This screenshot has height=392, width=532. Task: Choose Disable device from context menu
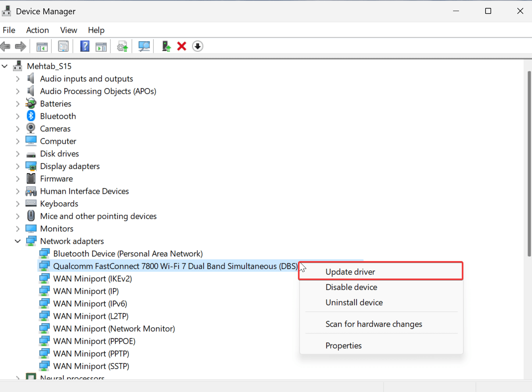[x=381, y=287]
